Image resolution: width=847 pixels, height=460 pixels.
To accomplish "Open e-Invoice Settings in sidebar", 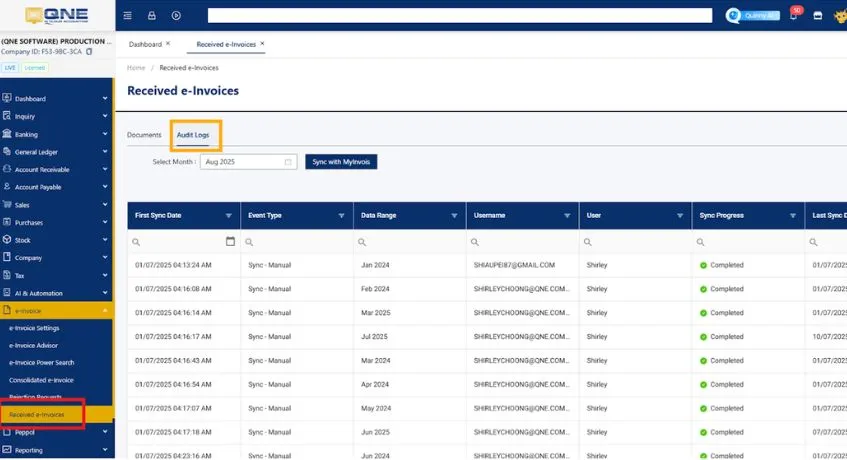I will (34, 328).
